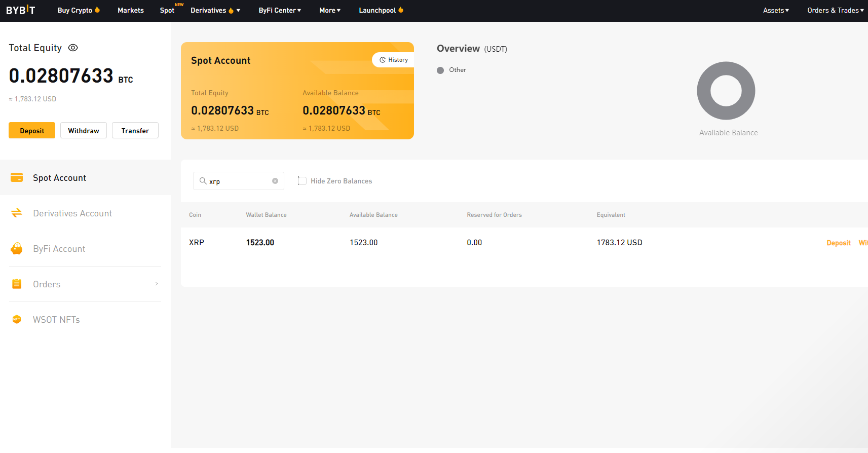Click the Derivatives Account swap icon

click(17, 213)
